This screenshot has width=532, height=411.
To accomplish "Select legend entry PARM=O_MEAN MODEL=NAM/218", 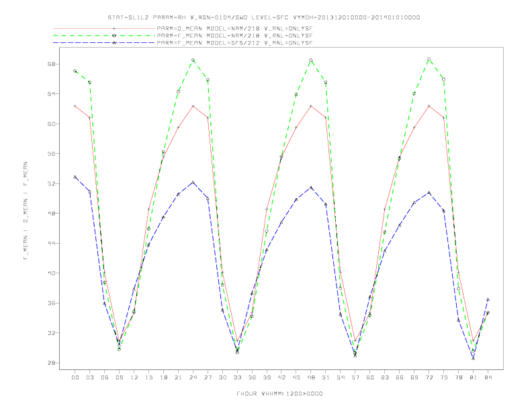I will (234, 28).
